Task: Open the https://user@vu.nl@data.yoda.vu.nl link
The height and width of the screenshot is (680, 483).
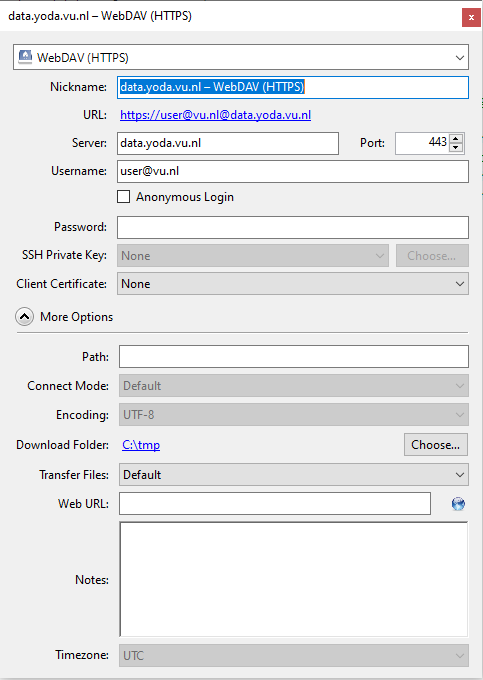Action: 215,115
